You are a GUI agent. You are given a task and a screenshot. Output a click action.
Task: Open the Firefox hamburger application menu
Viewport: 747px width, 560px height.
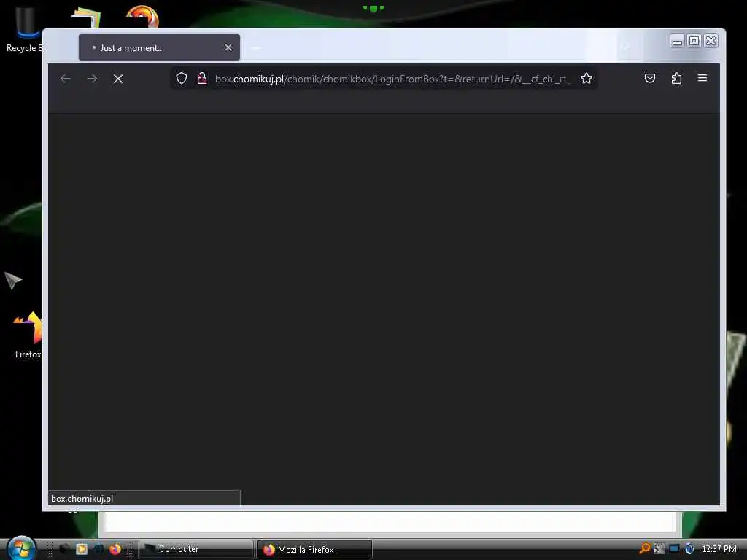(x=703, y=78)
